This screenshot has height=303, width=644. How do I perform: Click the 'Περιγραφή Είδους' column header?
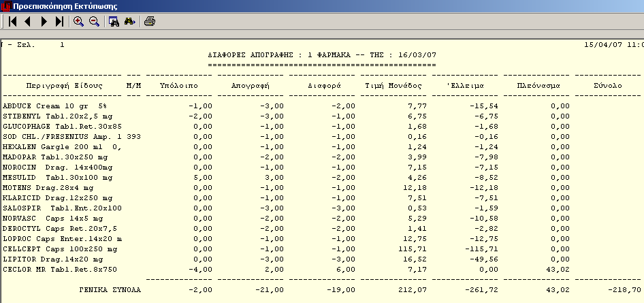tap(65, 86)
